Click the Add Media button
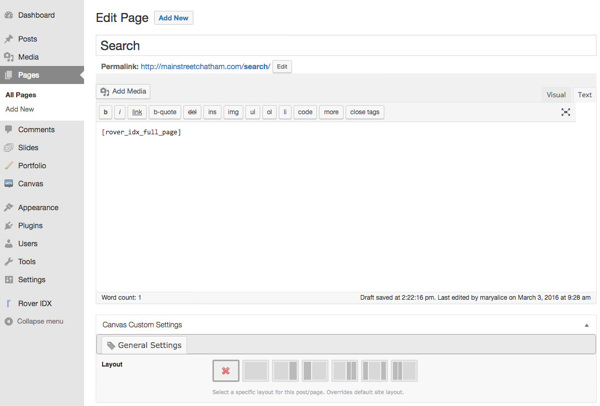 (124, 91)
